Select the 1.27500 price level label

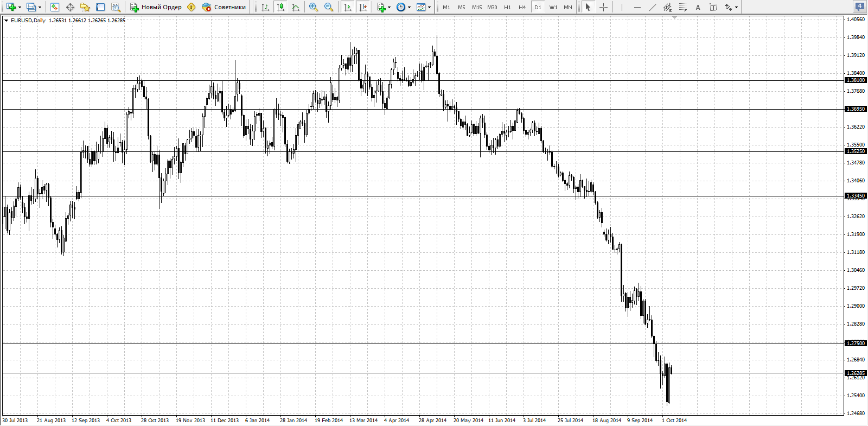pyautogui.click(x=856, y=343)
